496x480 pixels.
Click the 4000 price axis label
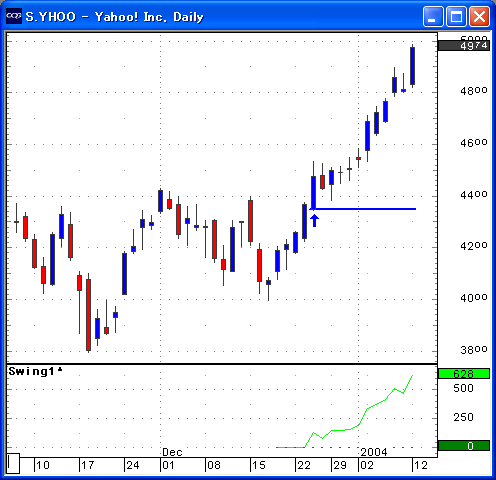coord(474,297)
